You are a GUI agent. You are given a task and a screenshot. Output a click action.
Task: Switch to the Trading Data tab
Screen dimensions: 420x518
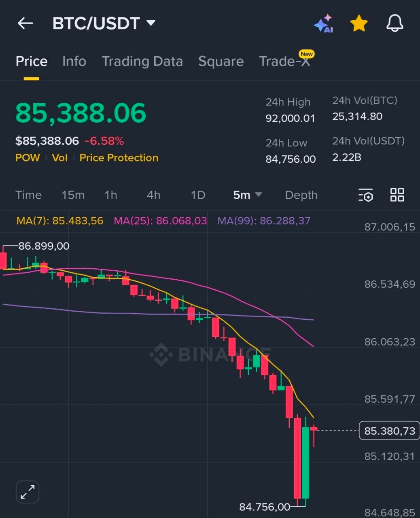coord(143,62)
